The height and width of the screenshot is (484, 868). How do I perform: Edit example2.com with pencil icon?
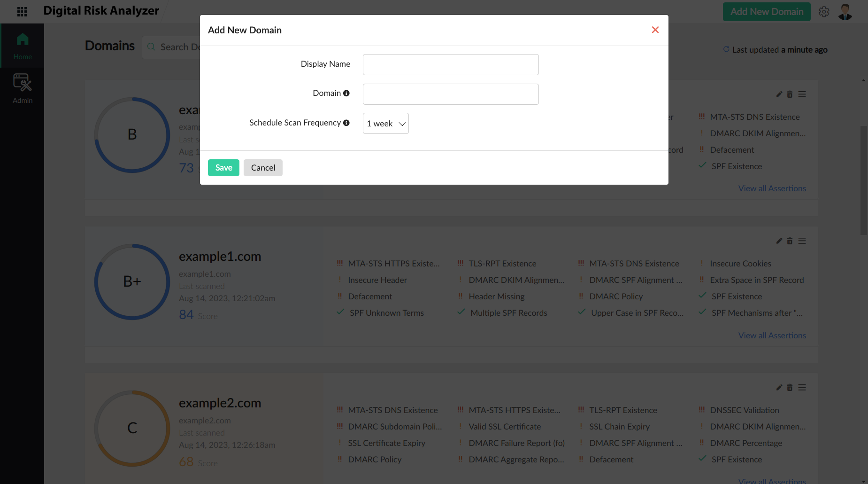point(779,388)
